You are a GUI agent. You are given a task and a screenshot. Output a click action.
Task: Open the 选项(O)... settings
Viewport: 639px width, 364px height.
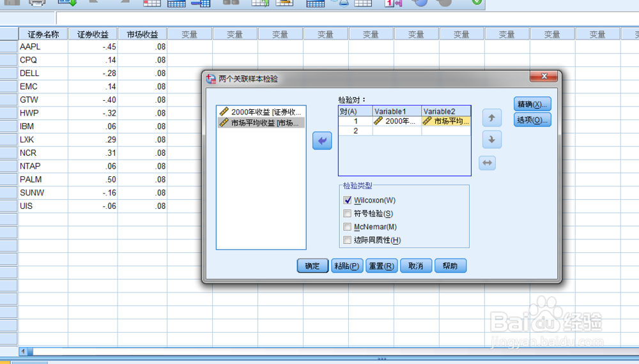pyautogui.click(x=532, y=120)
